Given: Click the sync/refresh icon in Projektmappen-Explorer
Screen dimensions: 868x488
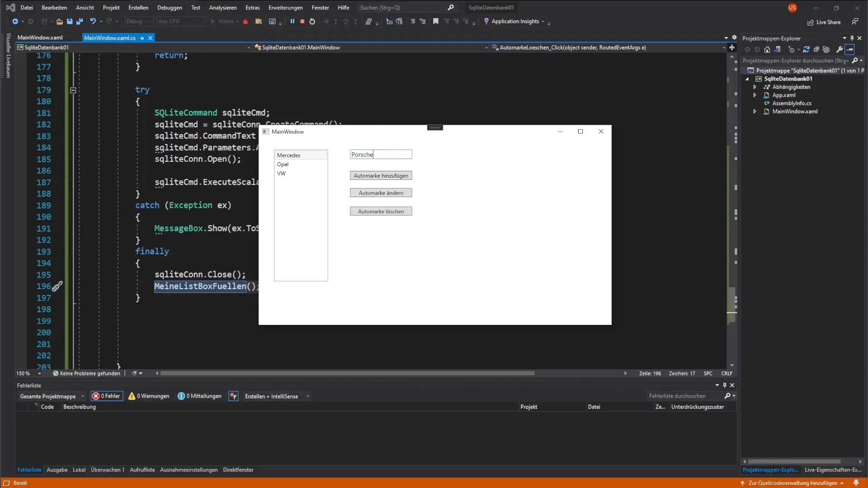Looking at the screenshot, I should point(806,50).
